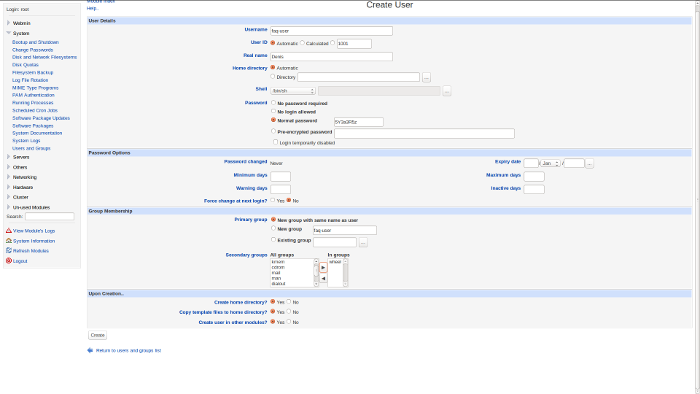Click the Username input field

tap(331, 31)
